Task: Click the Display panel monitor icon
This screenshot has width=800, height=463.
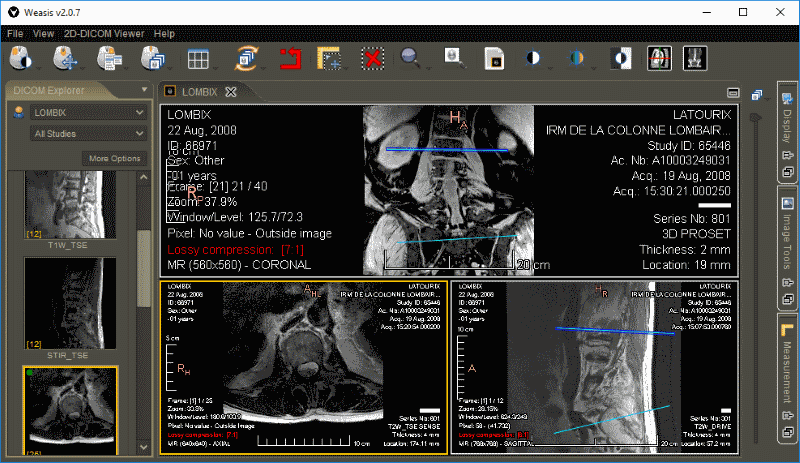Action: point(787,98)
